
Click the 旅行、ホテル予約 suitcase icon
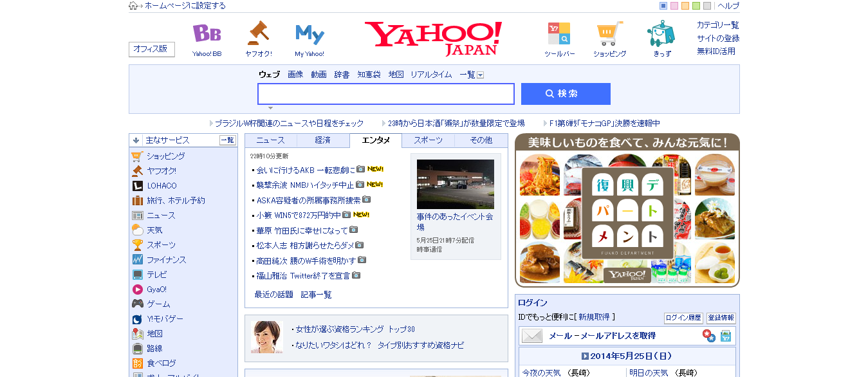[x=137, y=201]
